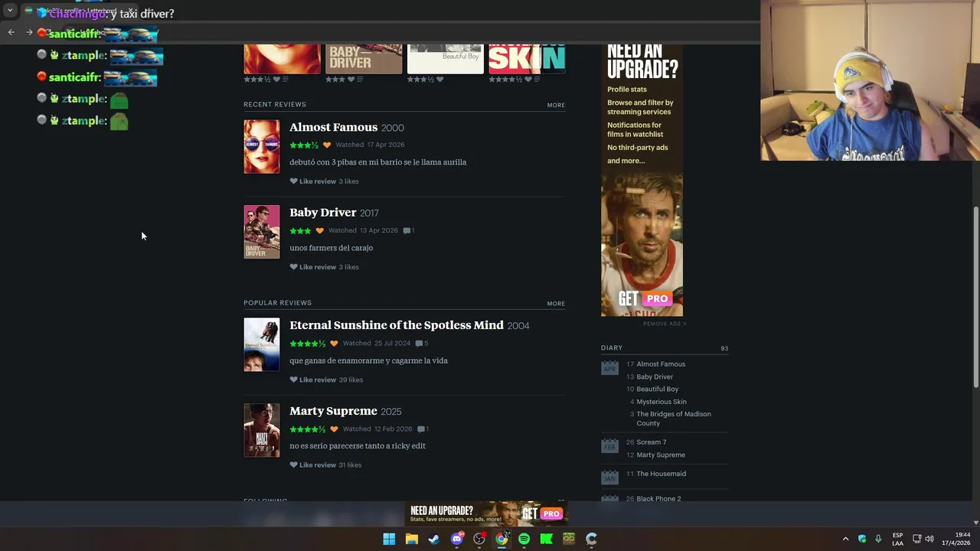The height and width of the screenshot is (551, 980).
Task: Open Windows Start menu
Action: (x=389, y=539)
